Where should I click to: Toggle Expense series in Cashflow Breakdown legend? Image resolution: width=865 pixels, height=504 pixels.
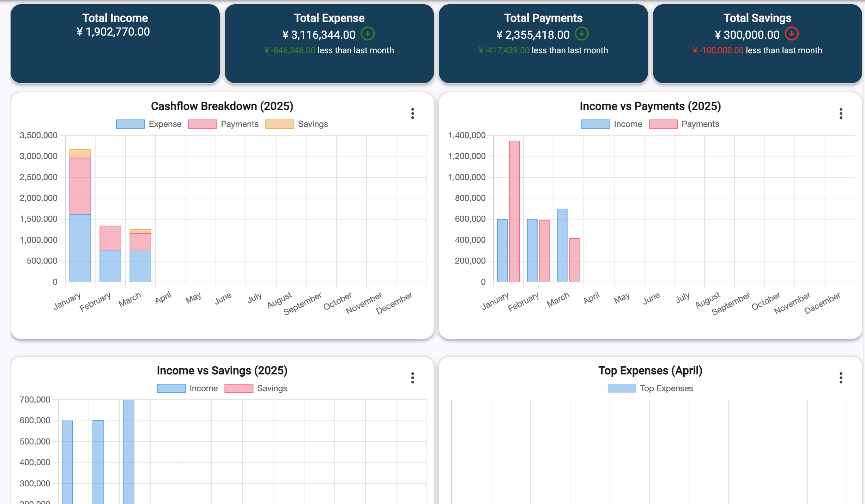[x=149, y=124]
